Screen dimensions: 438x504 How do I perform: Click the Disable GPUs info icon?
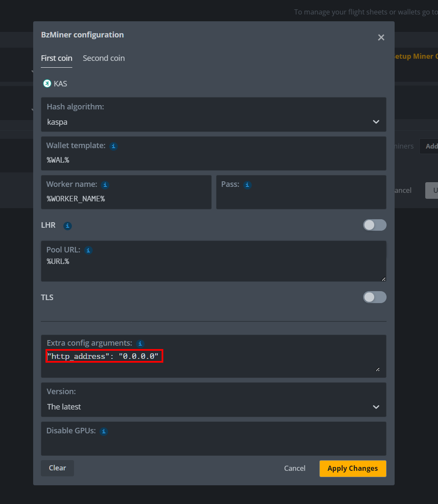104,431
